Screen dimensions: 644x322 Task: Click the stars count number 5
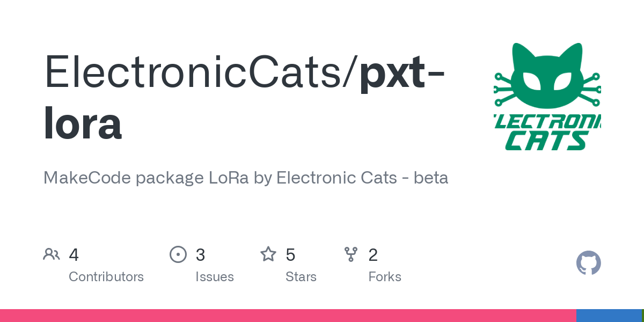[290, 255]
